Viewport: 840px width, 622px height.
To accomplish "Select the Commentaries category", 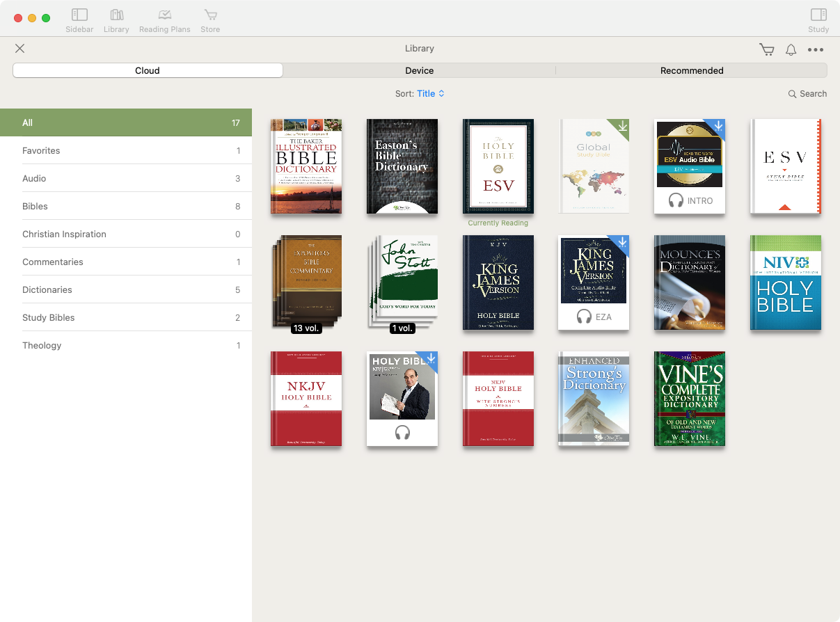I will click(126, 262).
